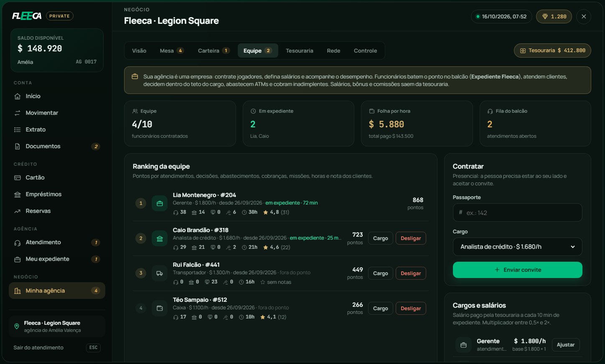Image resolution: width=605 pixels, height=364 pixels.
Task: Click the headset icon beside Atendimento
Action: click(18, 243)
